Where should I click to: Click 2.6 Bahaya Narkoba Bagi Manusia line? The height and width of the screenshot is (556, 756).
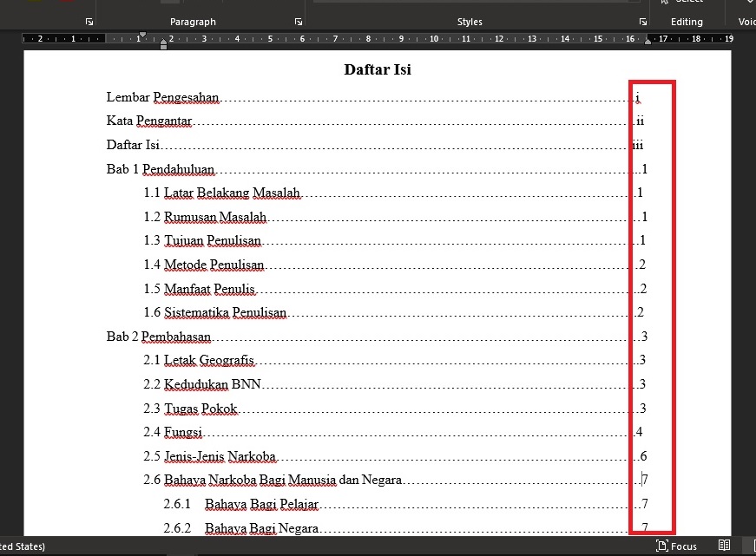tap(395, 480)
